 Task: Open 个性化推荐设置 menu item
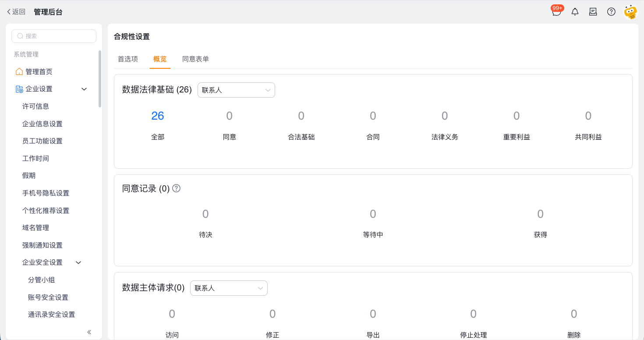click(46, 210)
